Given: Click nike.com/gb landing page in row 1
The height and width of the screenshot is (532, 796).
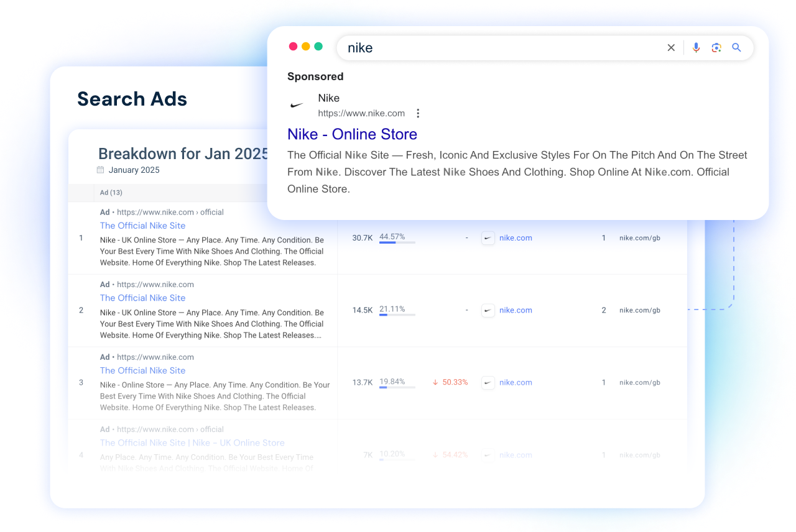Looking at the screenshot, I should coord(640,238).
